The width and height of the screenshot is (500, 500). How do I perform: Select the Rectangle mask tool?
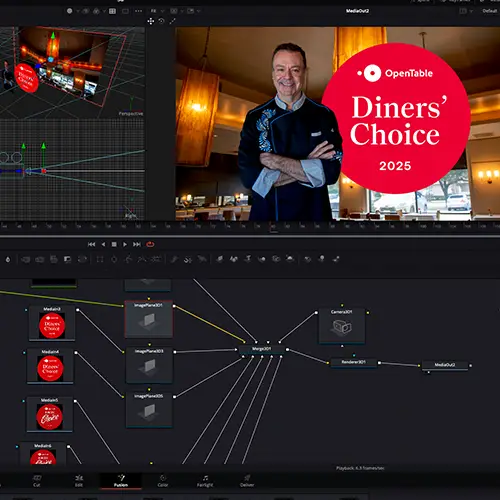click(100, 259)
